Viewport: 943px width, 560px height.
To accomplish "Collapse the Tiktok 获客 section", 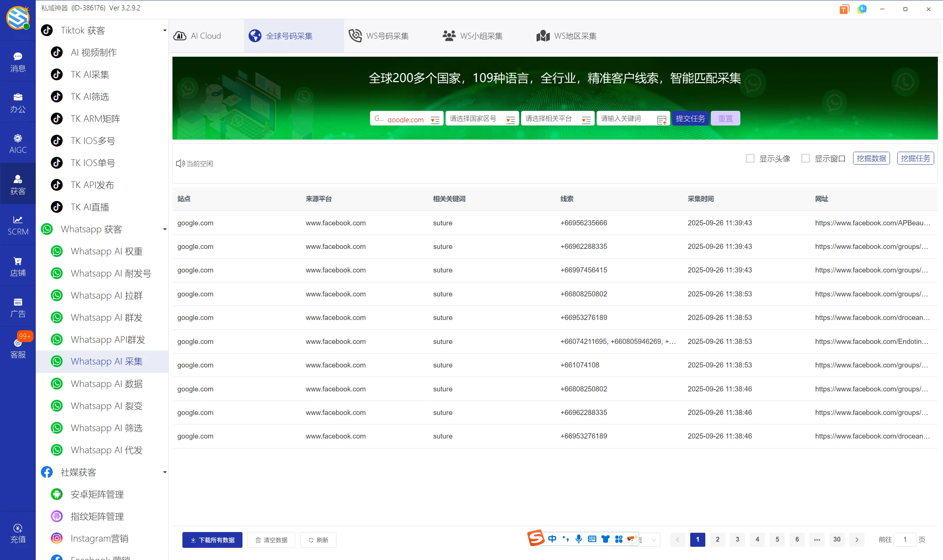I will click(164, 30).
